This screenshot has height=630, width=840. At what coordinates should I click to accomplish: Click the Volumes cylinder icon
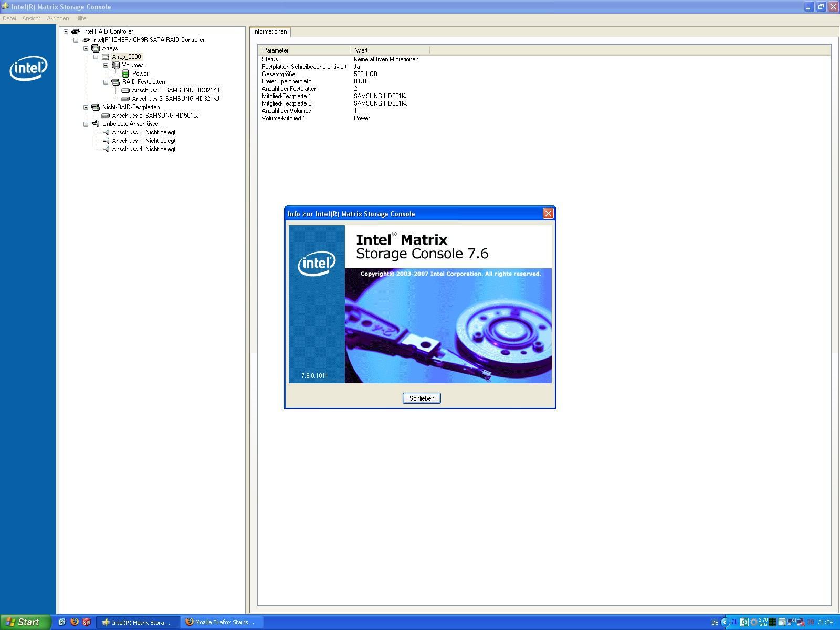tap(115, 65)
